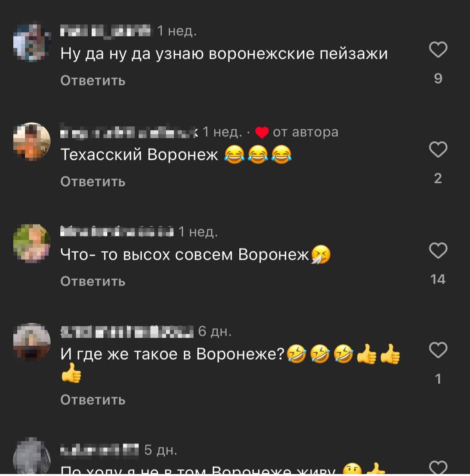This screenshot has height=476, width=470.
Task: Tap heart on Техасский Воронеж comment
Action: [x=438, y=149]
